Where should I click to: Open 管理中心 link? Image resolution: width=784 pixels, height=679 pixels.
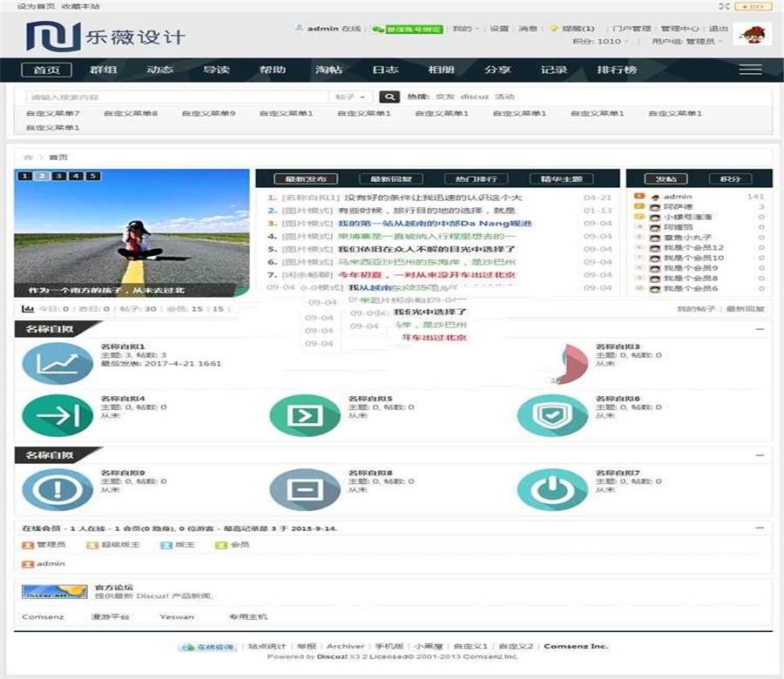[679, 29]
